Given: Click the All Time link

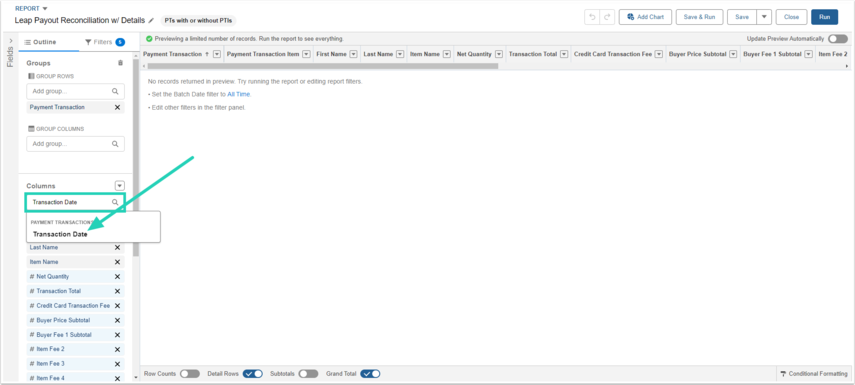Looking at the screenshot, I should (239, 94).
